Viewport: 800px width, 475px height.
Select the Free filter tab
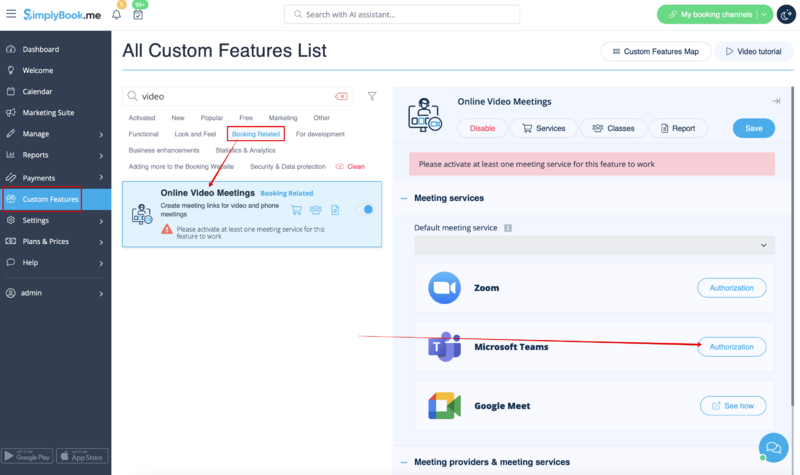pos(246,118)
